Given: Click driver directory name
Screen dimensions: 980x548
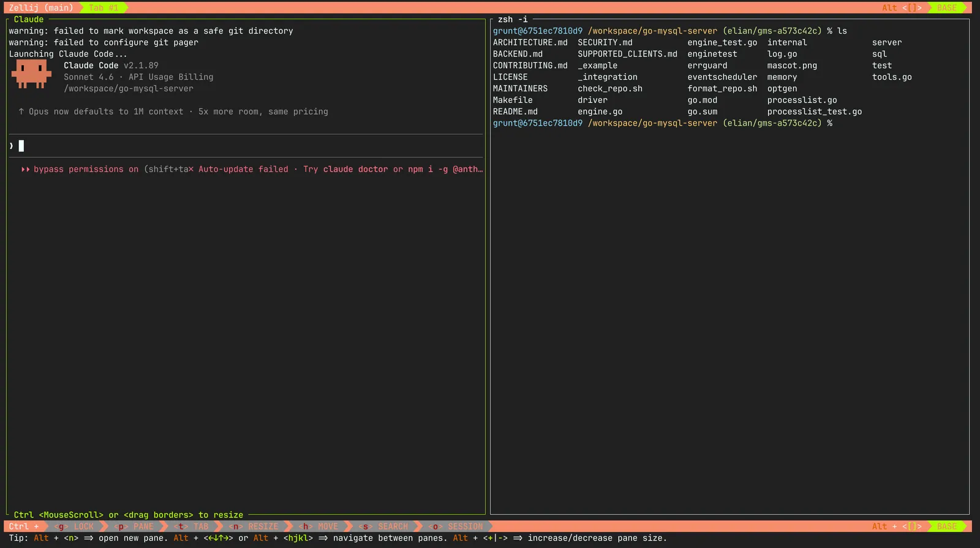Looking at the screenshot, I should click(x=593, y=100).
